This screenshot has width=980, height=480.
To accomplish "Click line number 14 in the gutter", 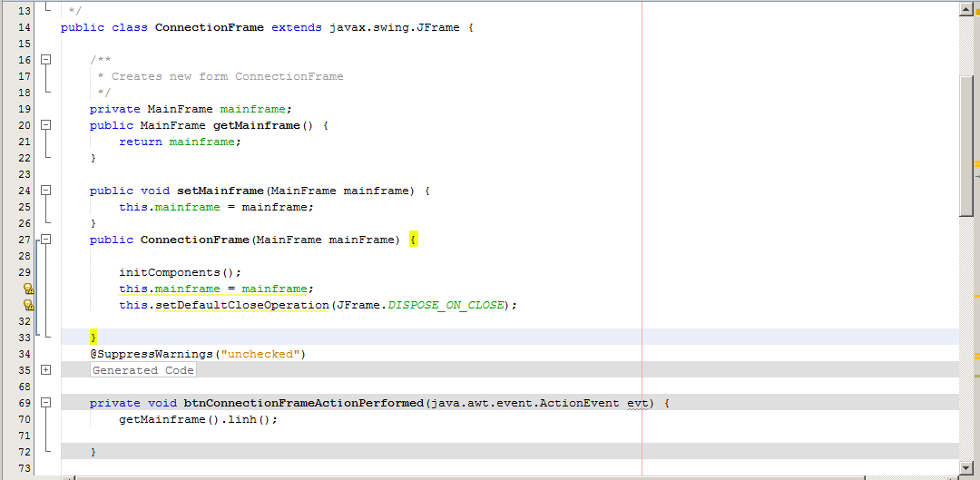I will tap(24, 27).
